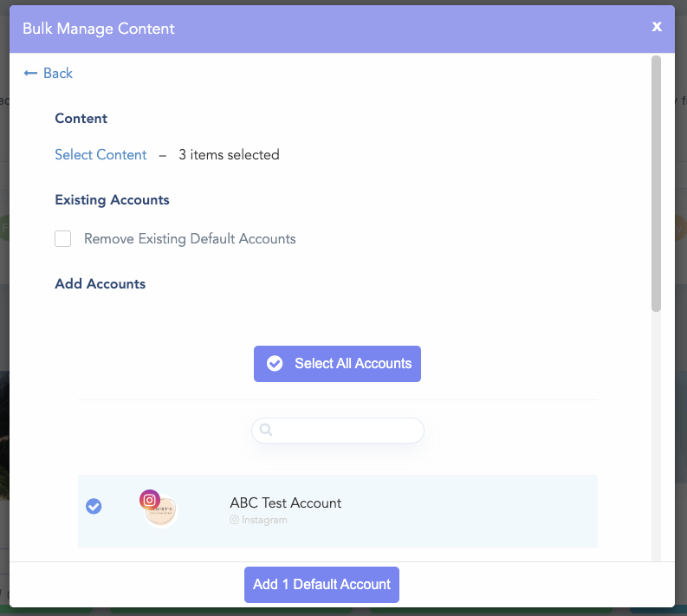Viewport: 687px width, 616px height.
Task: Deselect the ABC Test Account checkmark
Action: [94, 506]
